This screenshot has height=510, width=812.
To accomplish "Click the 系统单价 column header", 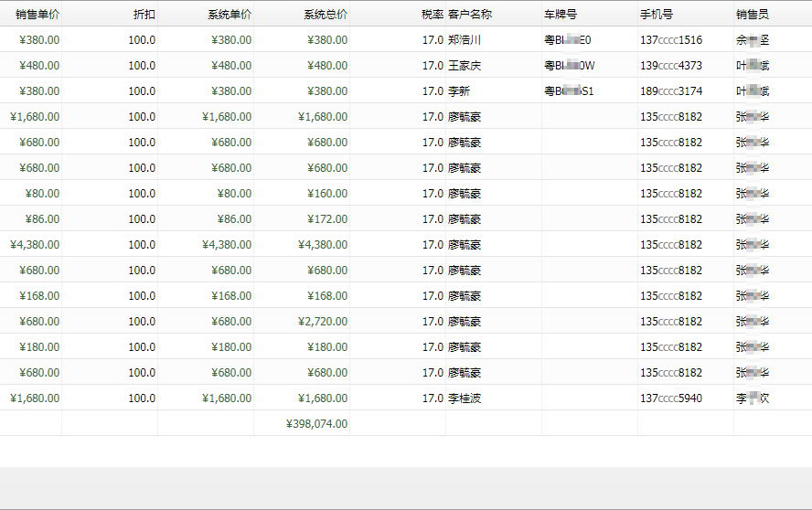I will 230,15.
